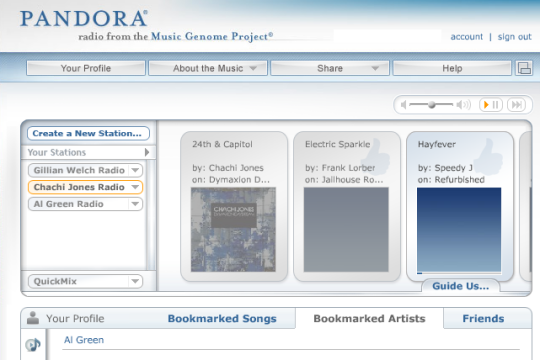This screenshot has height=360, width=540.
Task: Open the Friends tab
Action: tap(484, 318)
